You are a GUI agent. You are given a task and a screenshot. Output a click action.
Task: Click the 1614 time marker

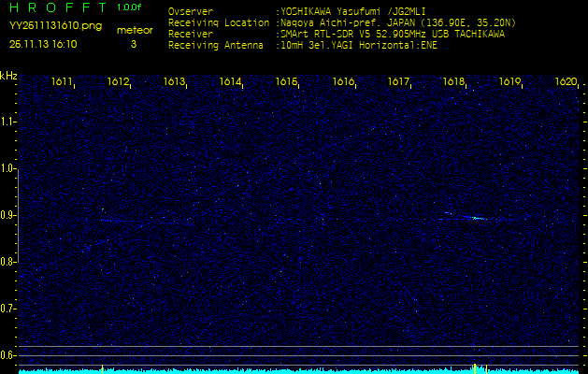231,82
